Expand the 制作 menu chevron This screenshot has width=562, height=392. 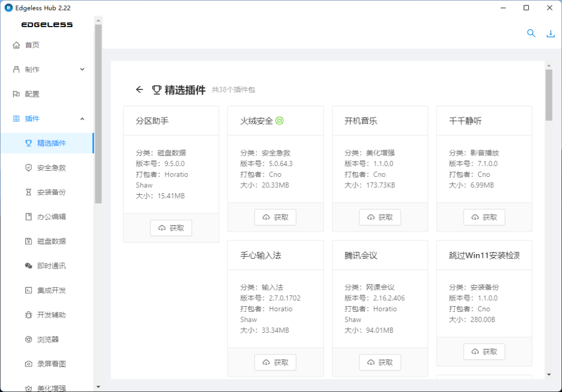point(82,70)
